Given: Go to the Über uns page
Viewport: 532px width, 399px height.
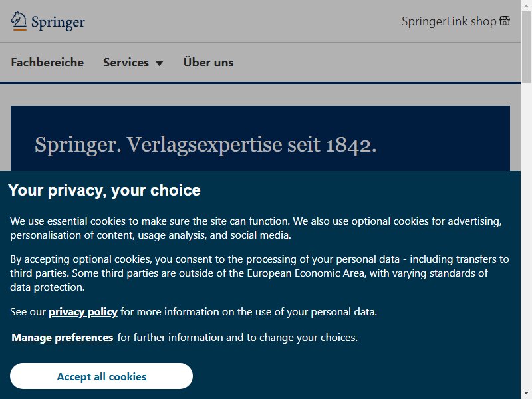Looking at the screenshot, I should click(x=208, y=63).
